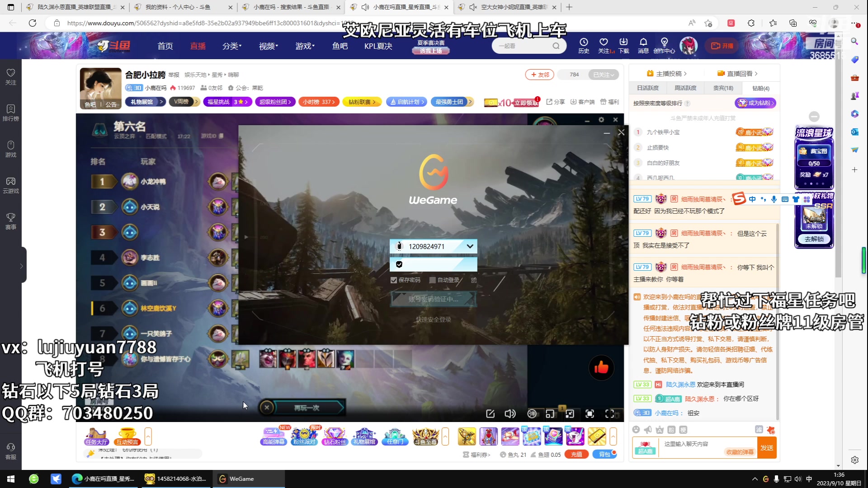Open the 粉丝派对 fan party icon

pyautogui.click(x=304, y=436)
